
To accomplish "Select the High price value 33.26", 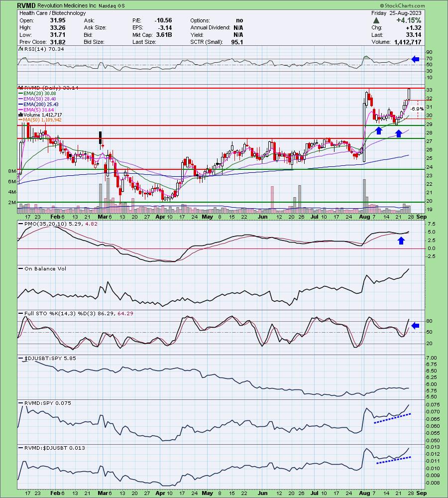I will (x=57, y=27).
